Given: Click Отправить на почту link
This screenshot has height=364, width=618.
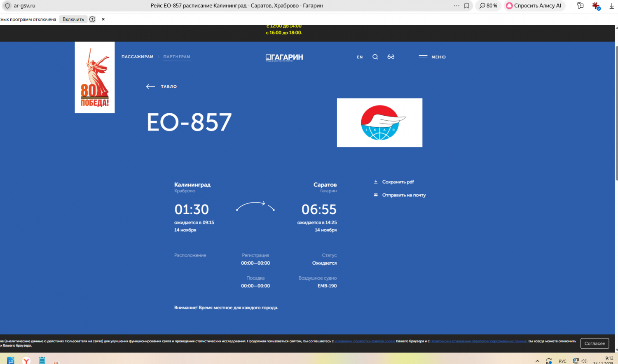Looking at the screenshot, I should (403, 195).
